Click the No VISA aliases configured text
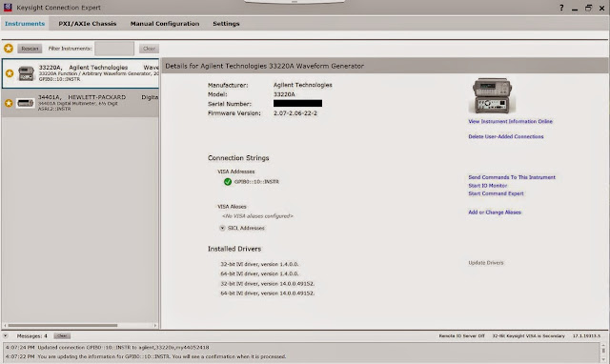The width and height of the screenshot is (610, 364). (x=257, y=216)
